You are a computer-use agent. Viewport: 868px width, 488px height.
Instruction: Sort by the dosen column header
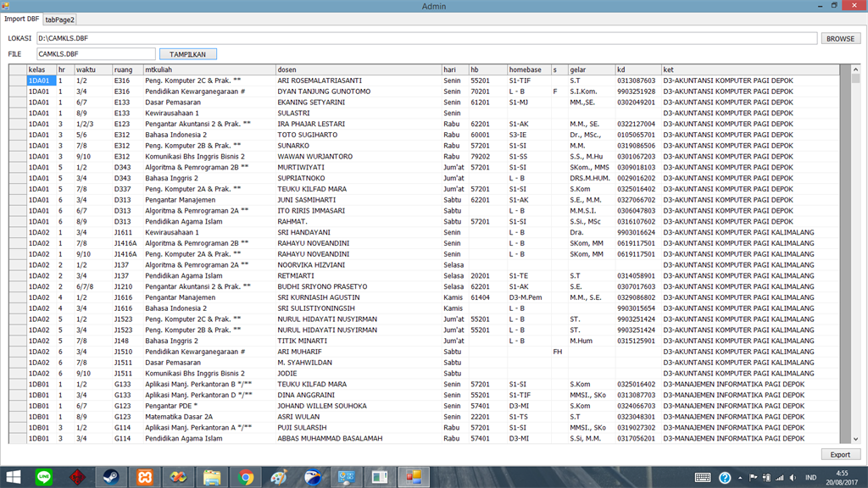[359, 69]
